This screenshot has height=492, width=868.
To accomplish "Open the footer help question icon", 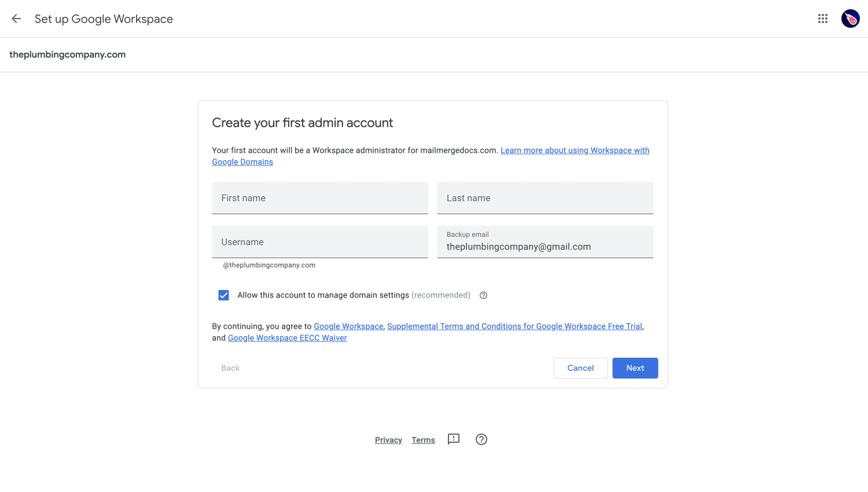I will pyautogui.click(x=481, y=439).
